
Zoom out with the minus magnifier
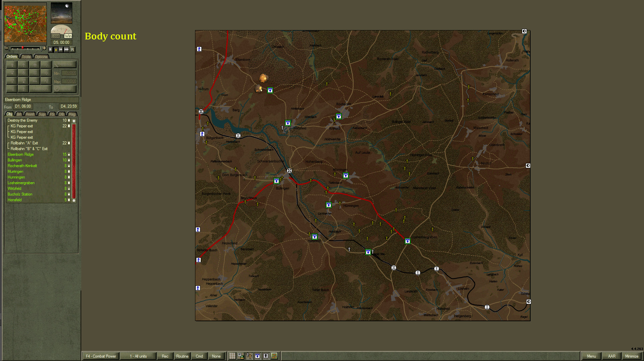6,48
